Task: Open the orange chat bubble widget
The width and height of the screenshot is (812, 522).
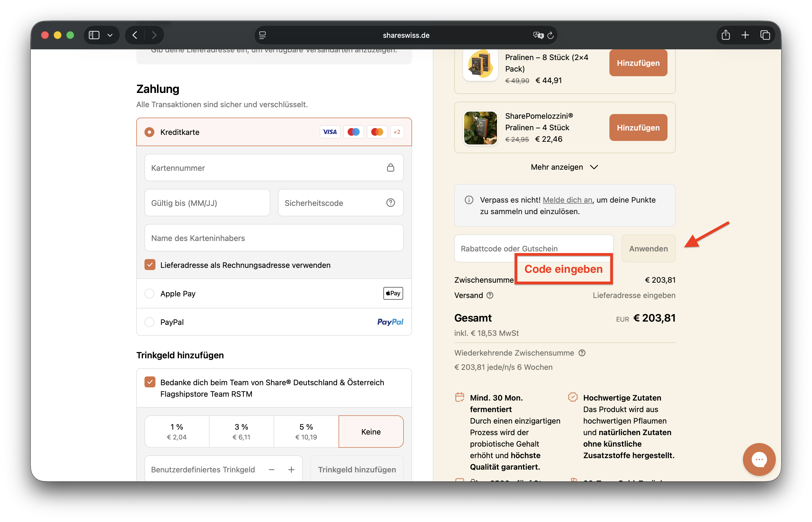Action: coord(759,459)
